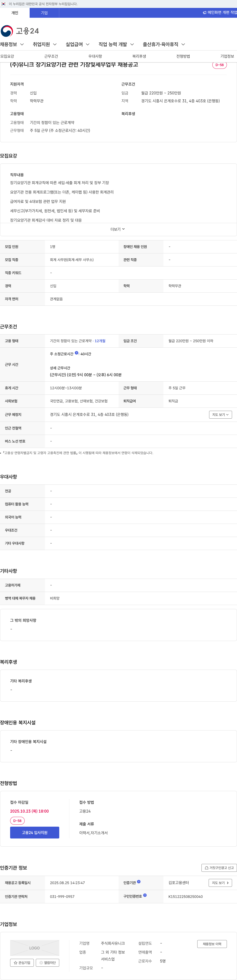The width and height of the screenshot is (237, 980).
Task: Click the 비희망 military service value
Action: [55, 598]
